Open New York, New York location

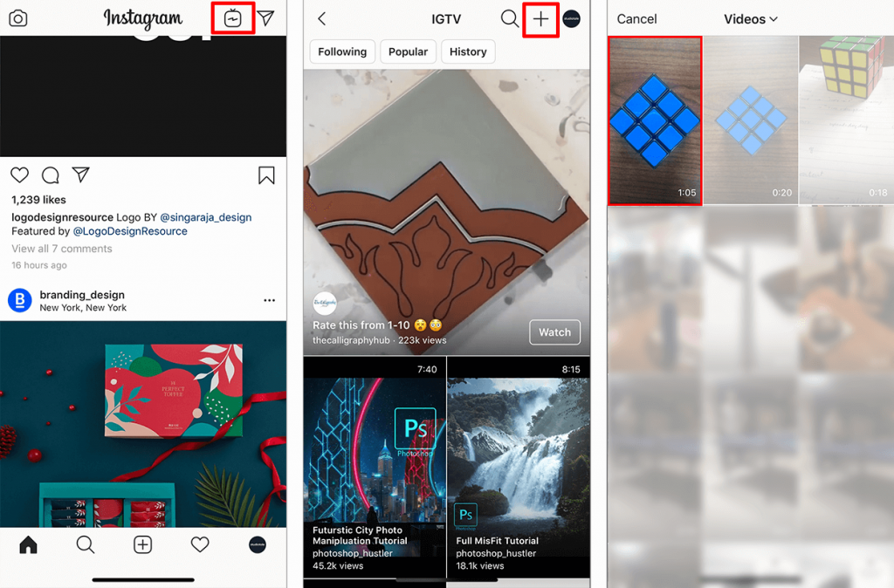(83, 308)
